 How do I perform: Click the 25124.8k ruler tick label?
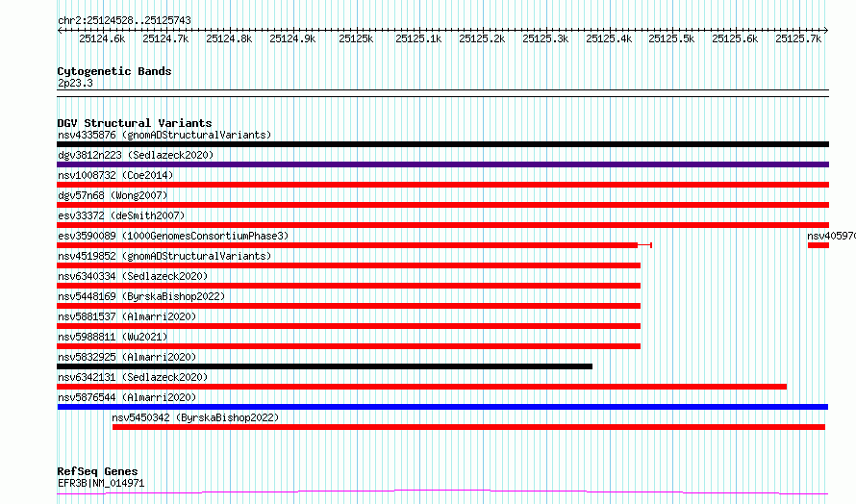(229, 38)
